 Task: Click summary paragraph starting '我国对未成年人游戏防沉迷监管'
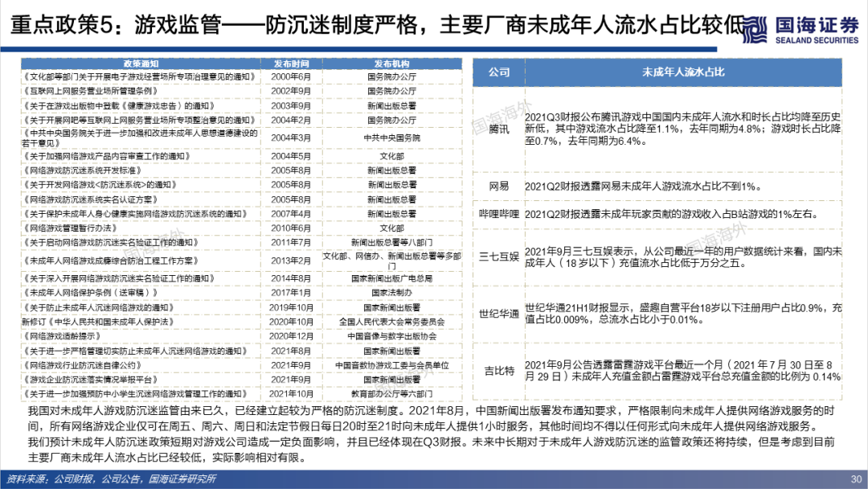(432, 419)
